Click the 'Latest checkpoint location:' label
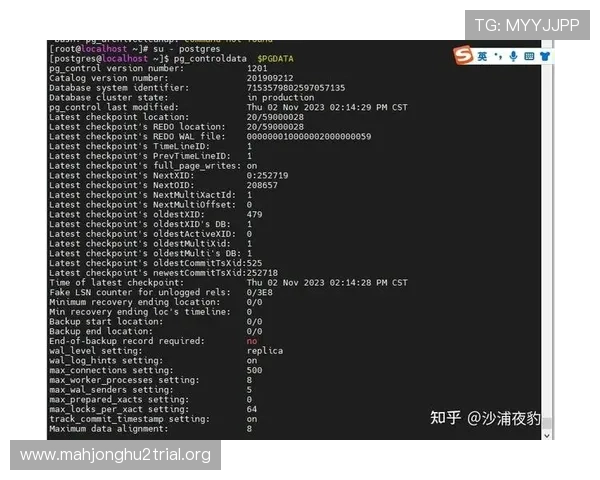This screenshot has width=600, height=480. tap(119, 117)
